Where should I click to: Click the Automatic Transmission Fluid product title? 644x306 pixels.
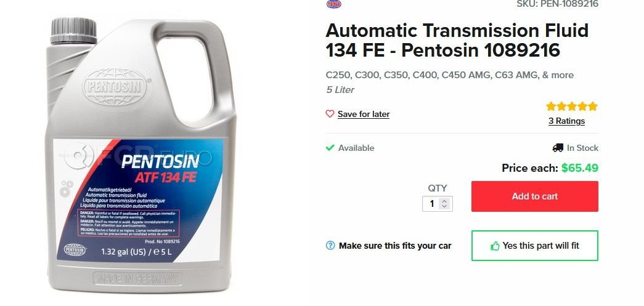click(457, 41)
